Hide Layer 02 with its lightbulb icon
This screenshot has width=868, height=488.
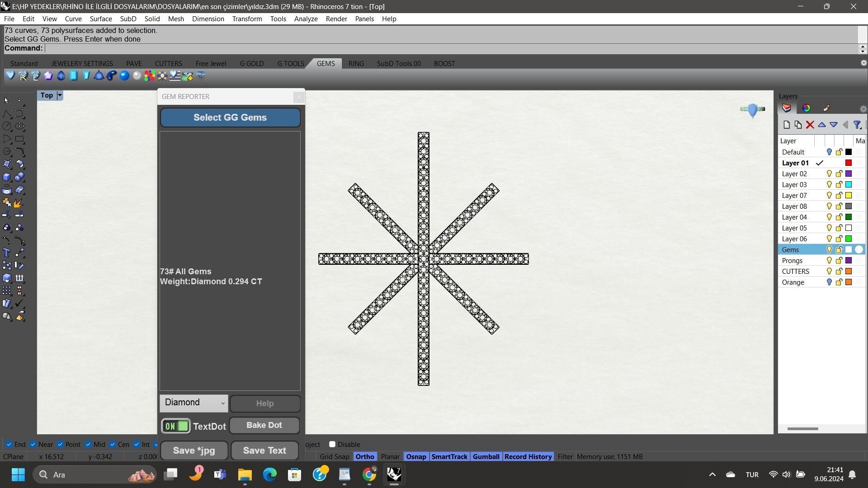coord(829,174)
